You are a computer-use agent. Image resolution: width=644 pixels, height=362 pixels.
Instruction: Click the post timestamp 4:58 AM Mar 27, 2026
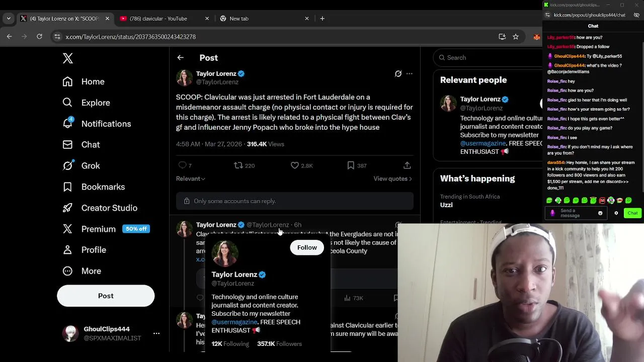209,144
